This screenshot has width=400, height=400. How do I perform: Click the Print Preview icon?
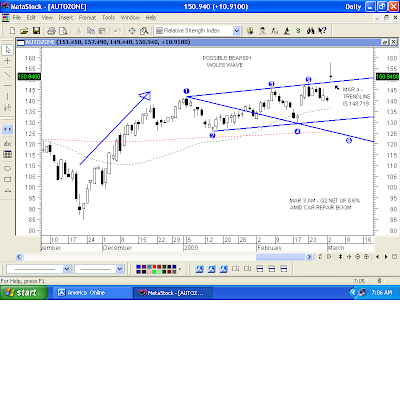[x=63, y=31]
